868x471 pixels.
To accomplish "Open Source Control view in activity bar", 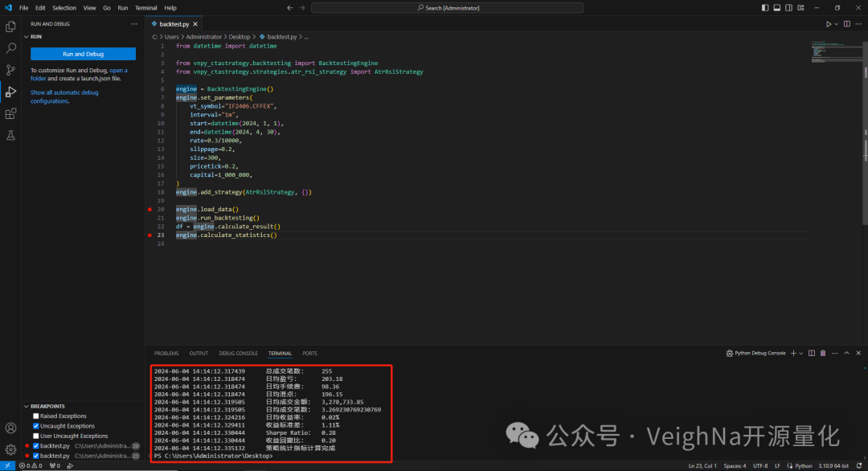I will (x=10, y=70).
